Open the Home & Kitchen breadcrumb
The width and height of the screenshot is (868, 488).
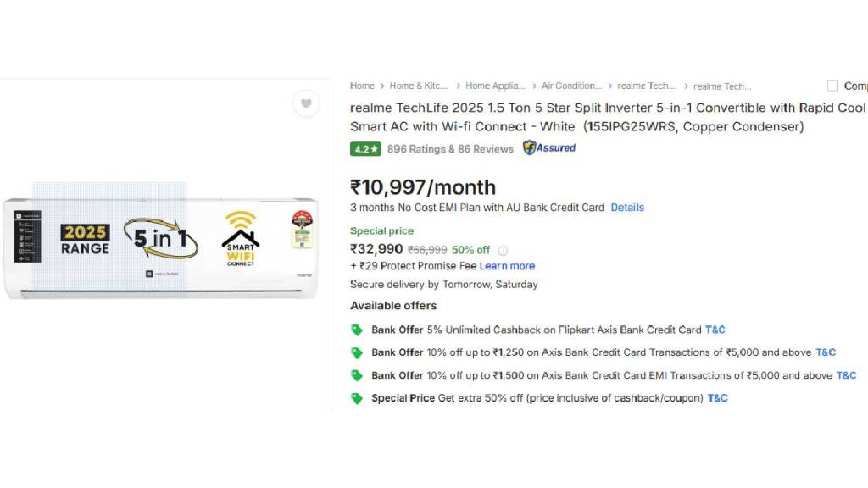coord(419,86)
